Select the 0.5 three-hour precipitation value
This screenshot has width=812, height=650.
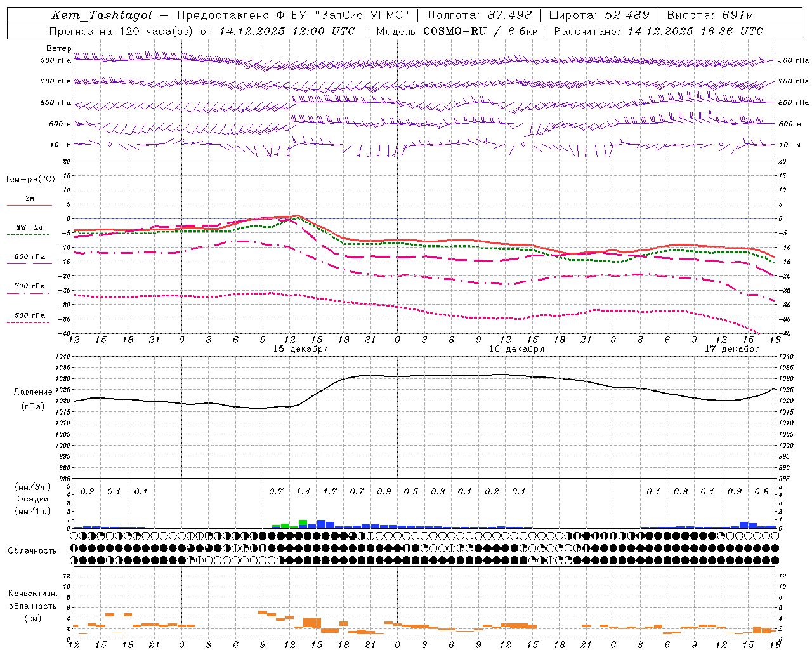tap(411, 492)
